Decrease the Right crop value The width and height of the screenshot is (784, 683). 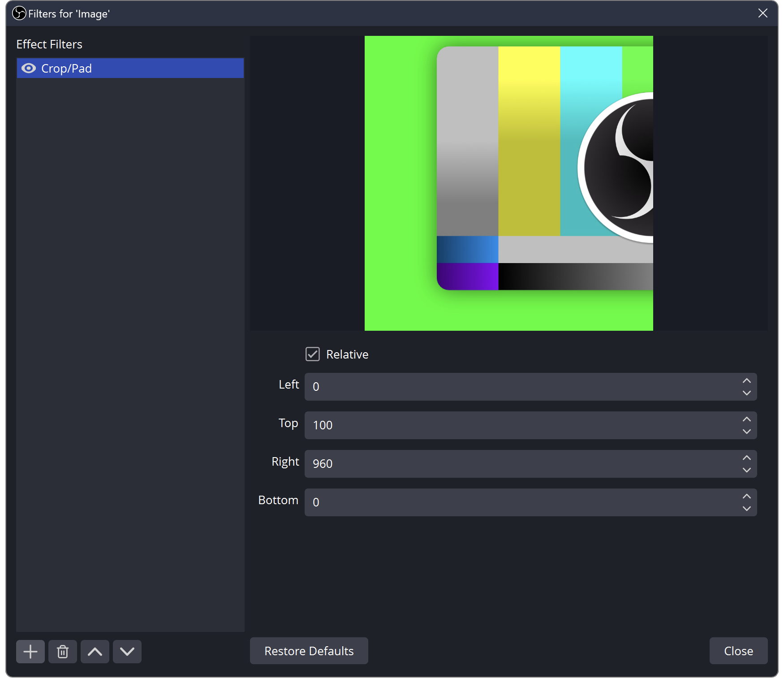click(746, 470)
